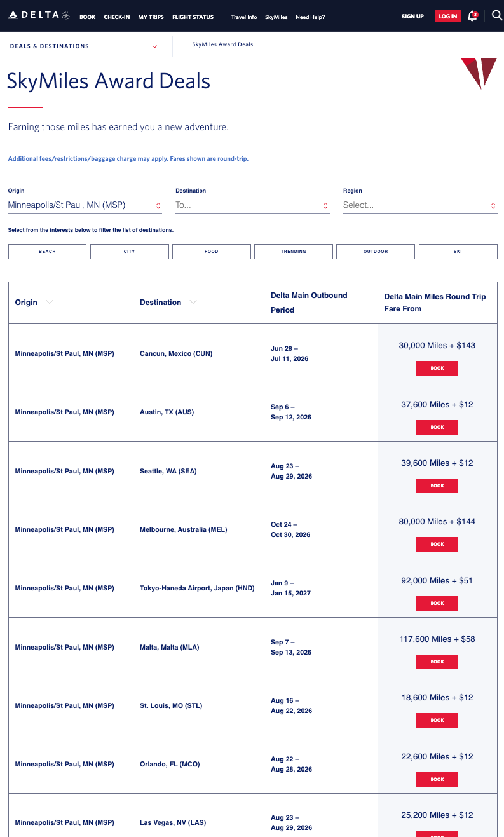Click the 18,600 Miles + $12 fare

pyautogui.click(x=437, y=697)
